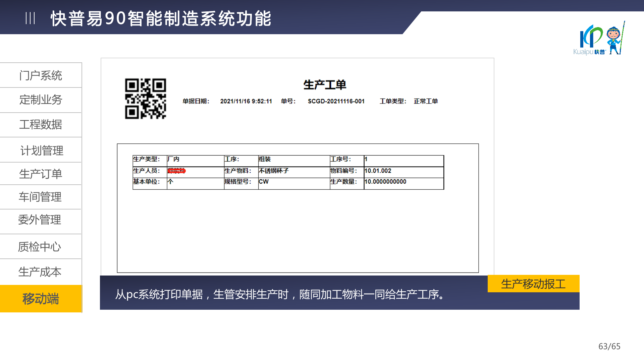Click order number SCGD-20211116-001
The image size is (644, 362).
[x=336, y=101]
